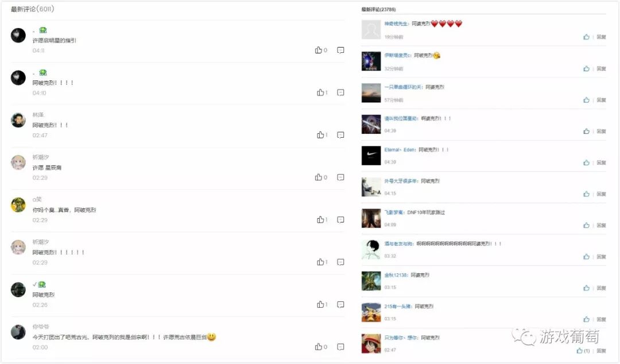Click 回复 next to the 03:32 comment
The width and height of the screenshot is (620, 364).
602,257
